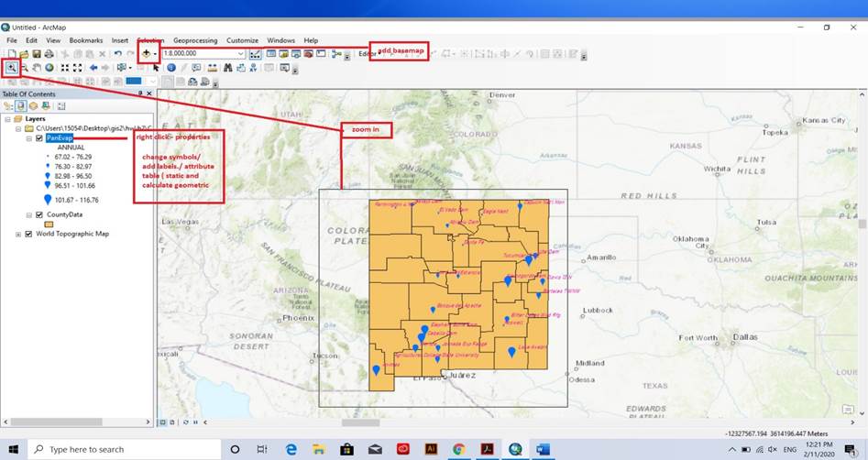The height and width of the screenshot is (460, 868).
Task: Collapse the PanEvap layer legend
Action: 28,137
